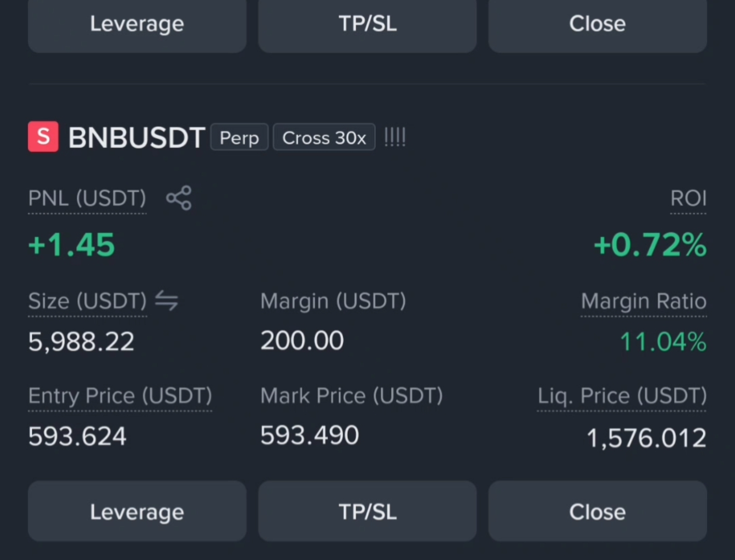The height and width of the screenshot is (560, 735).
Task: Tap the Liq. Price (USDT) label
Action: pyautogui.click(x=622, y=396)
